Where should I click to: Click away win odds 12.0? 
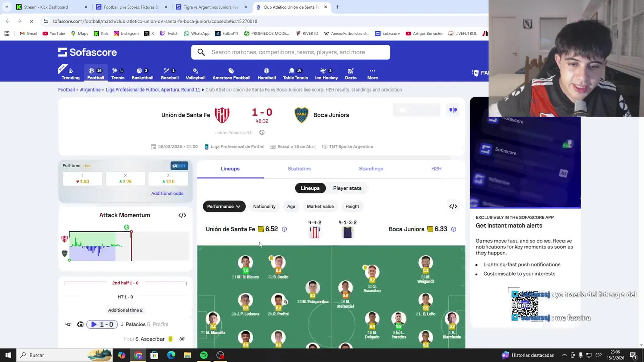pos(168,179)
